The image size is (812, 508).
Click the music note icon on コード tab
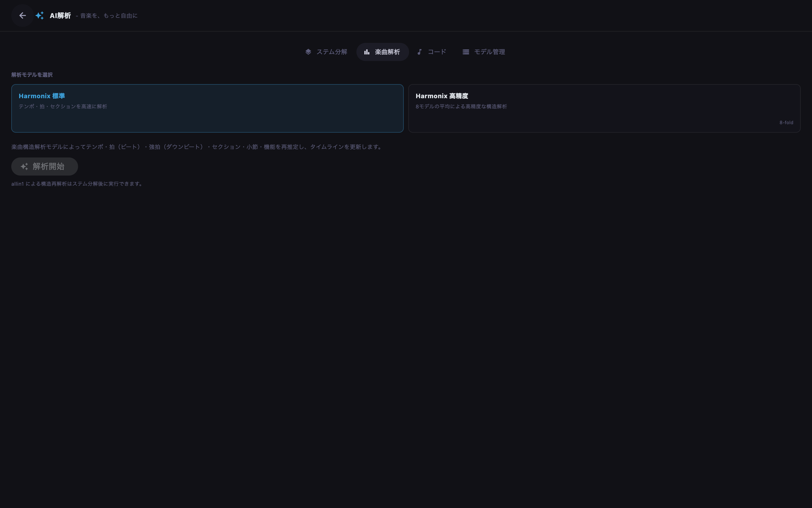420,52
